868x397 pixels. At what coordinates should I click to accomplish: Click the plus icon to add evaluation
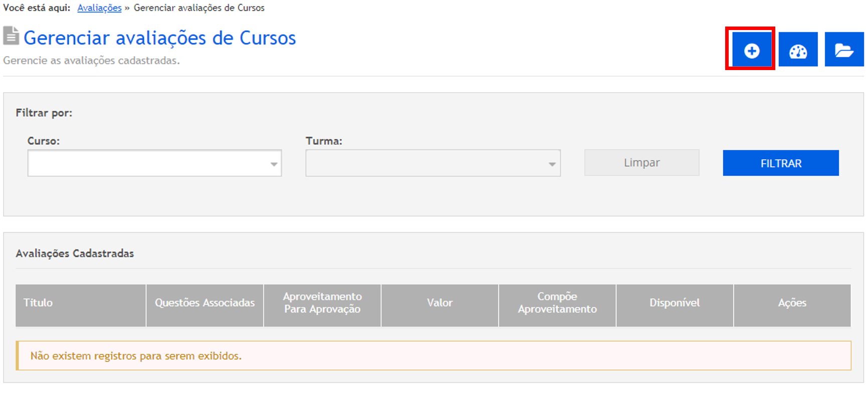[x=751, y=50]
